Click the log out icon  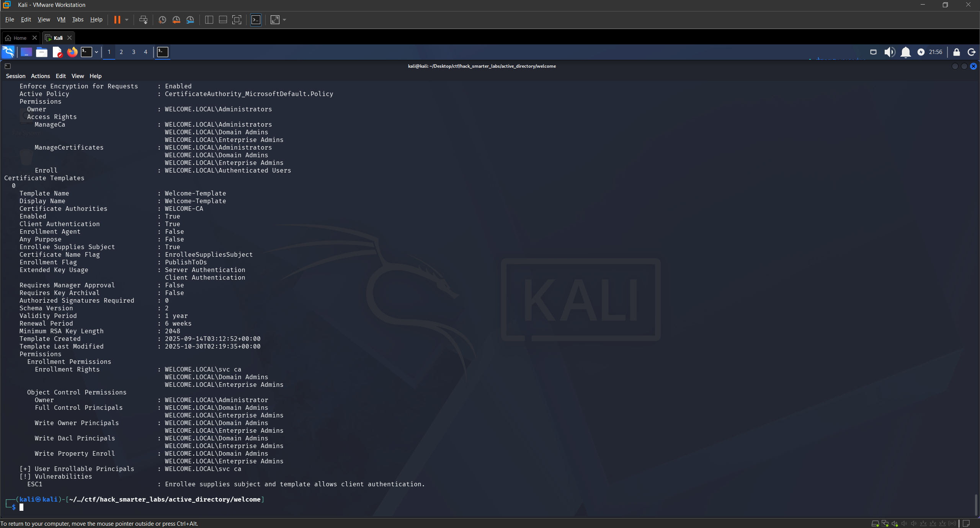tap(972, 52)
